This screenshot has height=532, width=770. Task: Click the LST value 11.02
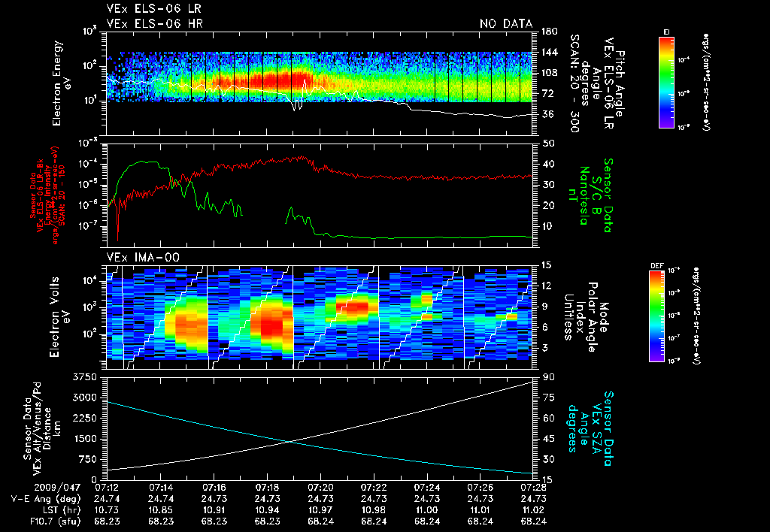pyautogui.click(x=533, y=510)
